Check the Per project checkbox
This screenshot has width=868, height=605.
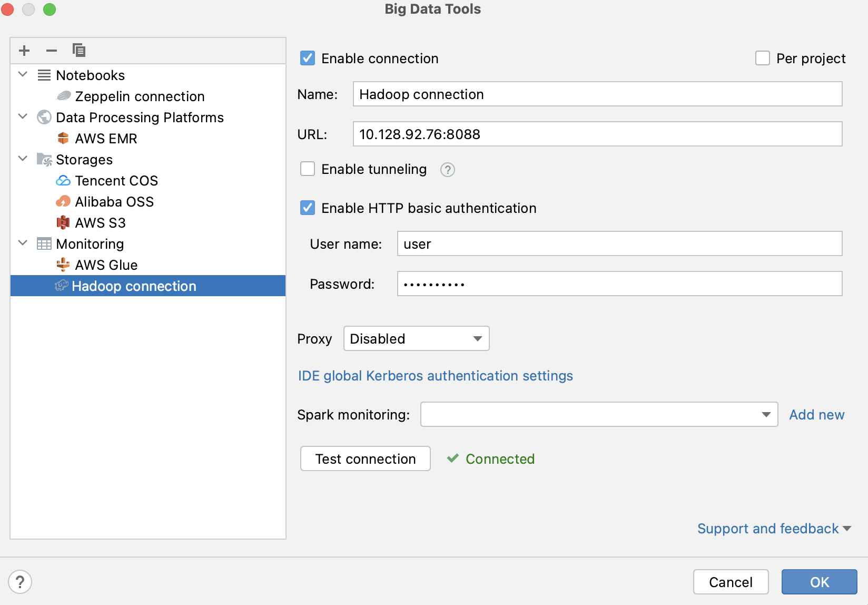(763, 58)
